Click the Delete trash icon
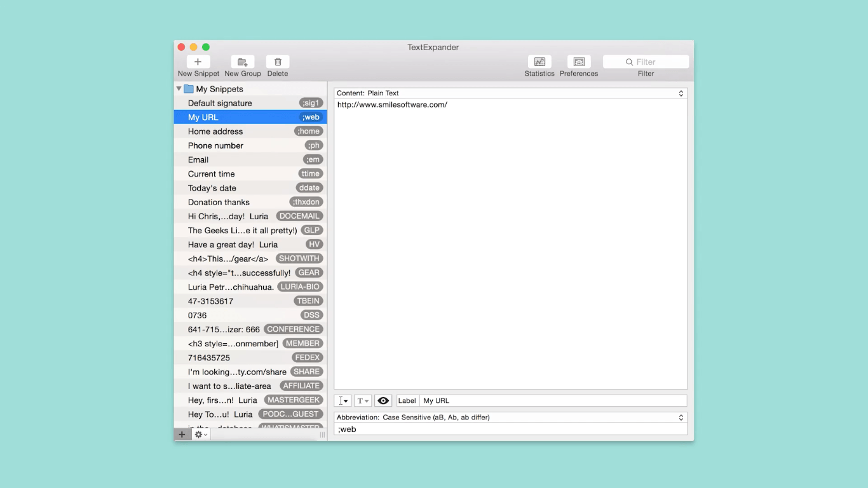The image size is (868, 488). tap(278, 62)
